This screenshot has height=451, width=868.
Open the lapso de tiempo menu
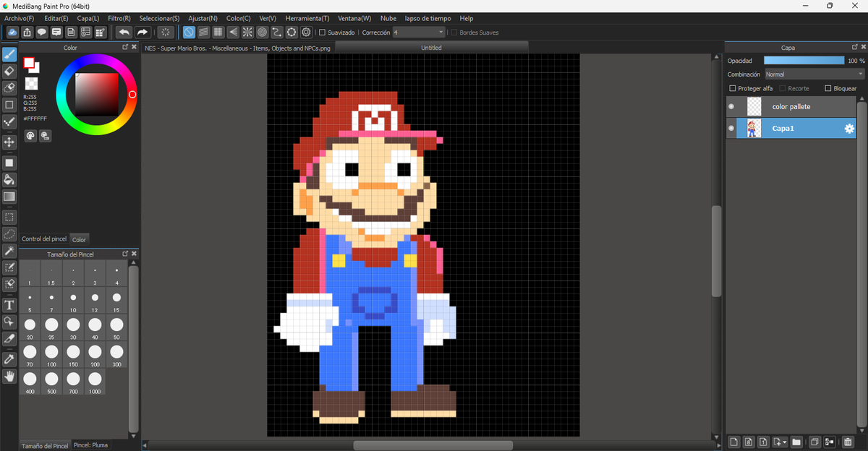click(x=427, y=18)
